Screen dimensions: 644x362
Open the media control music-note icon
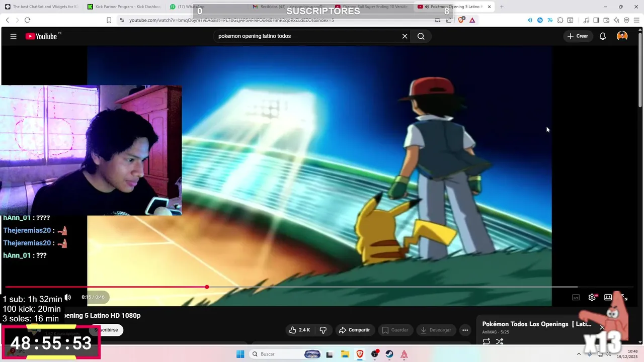[586, 20]
